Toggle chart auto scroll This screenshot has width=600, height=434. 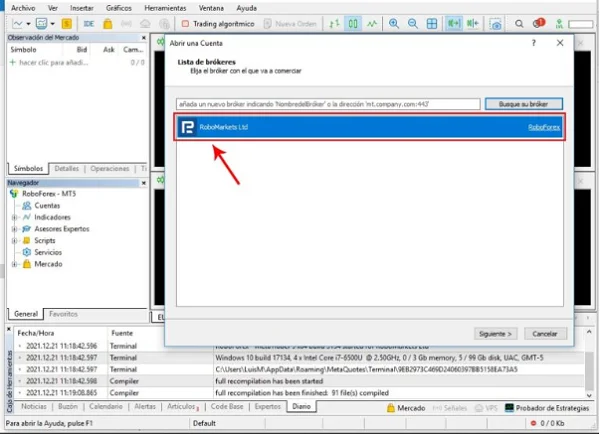(454, 24)
